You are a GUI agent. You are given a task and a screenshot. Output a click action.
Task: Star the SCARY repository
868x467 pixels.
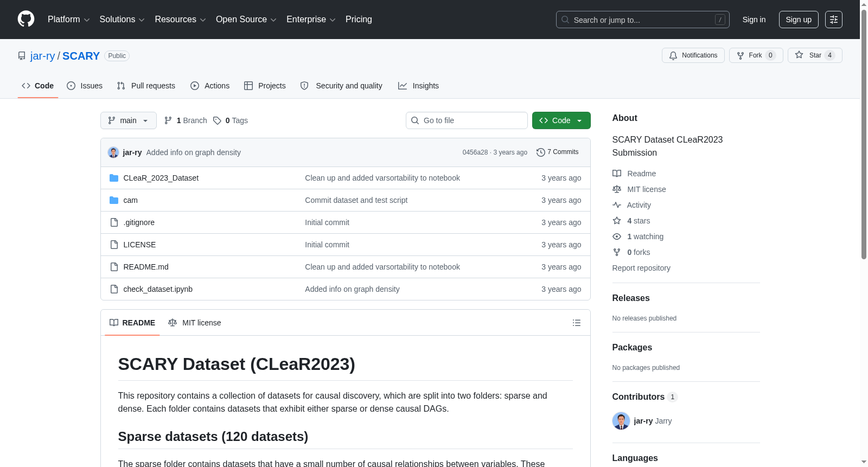tap(815, 55)
